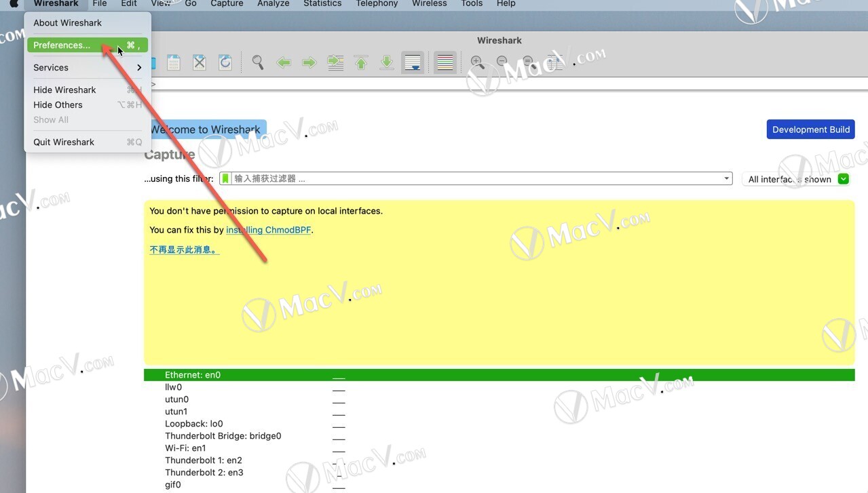
Task: Click the green bookmark icon in capture filter
Action: 225,179
